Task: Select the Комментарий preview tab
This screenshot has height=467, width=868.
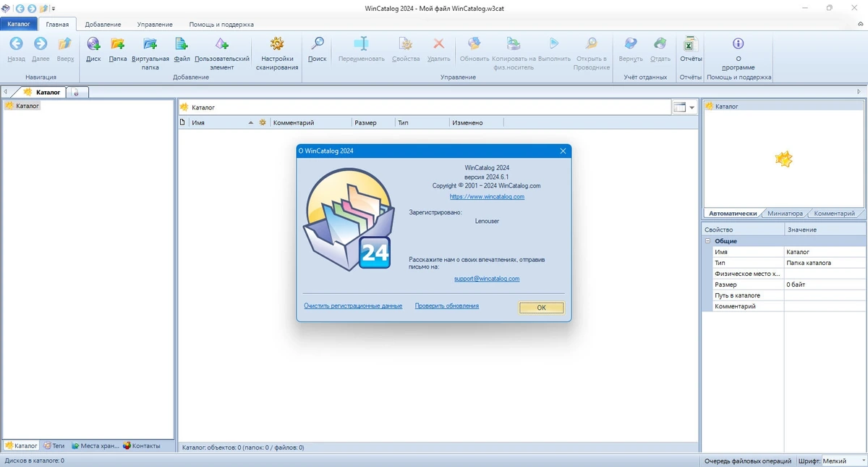Action: pos(834,214)
